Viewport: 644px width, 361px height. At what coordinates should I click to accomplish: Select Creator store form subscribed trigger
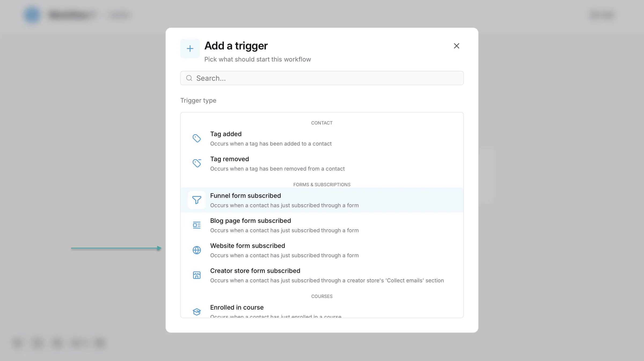point(322,275)
